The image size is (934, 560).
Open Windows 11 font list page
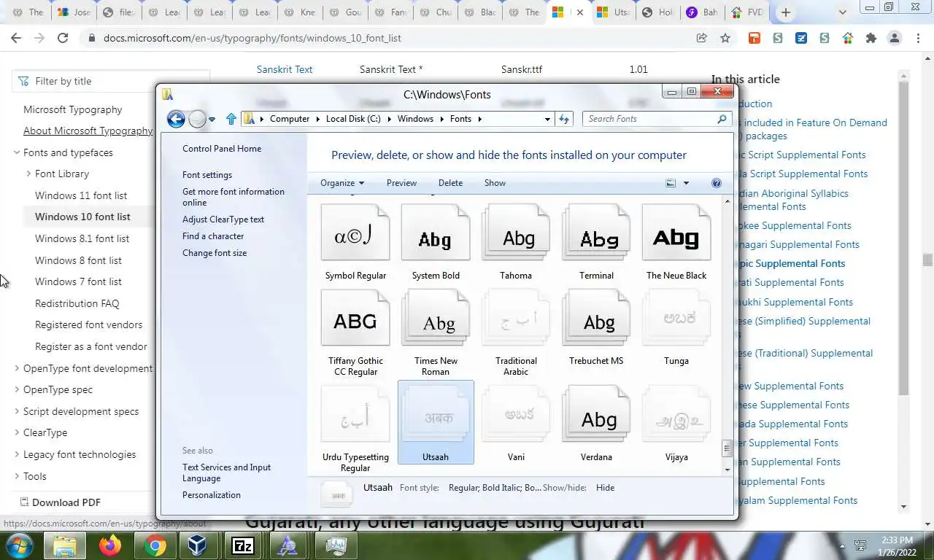click(x=81, y=195)
